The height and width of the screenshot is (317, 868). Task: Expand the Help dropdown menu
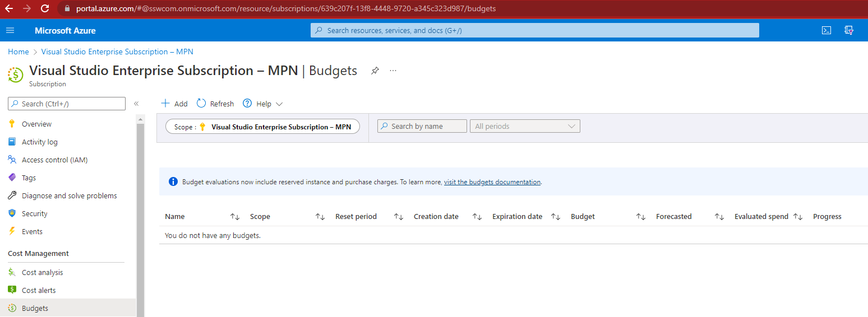tap(263, 104)
